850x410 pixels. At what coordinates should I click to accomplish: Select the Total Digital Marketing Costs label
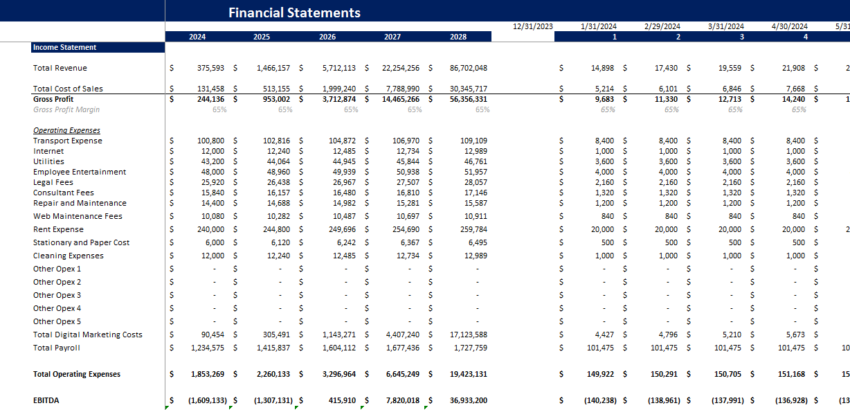(x=87, y=335)
